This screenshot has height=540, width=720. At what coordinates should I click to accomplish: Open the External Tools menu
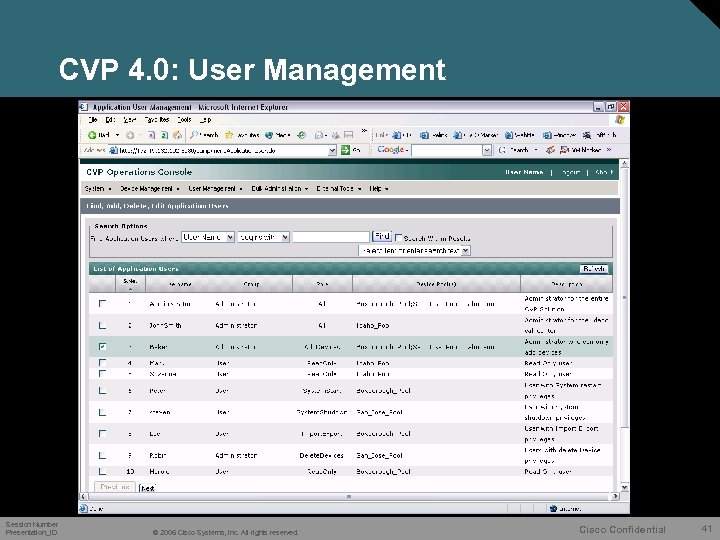[338, 188]
